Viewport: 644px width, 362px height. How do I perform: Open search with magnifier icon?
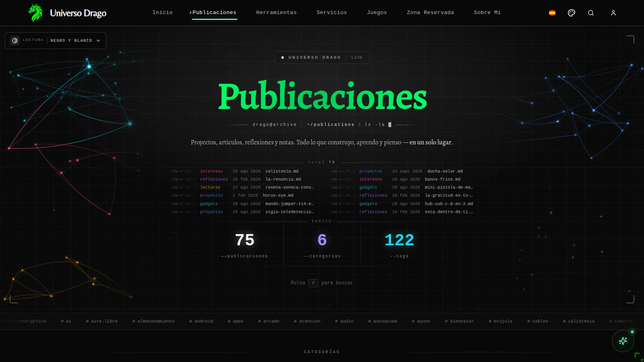click(x=591, y=13)
